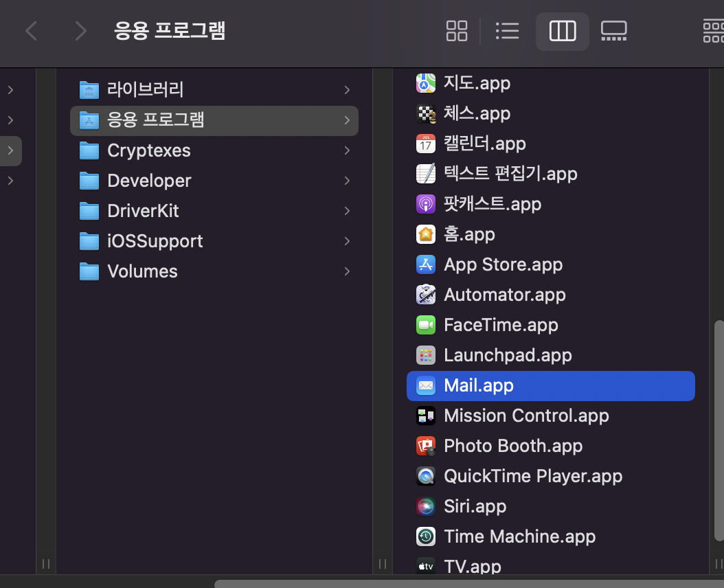
Task: Expand the DriverKit folder chevron
Action: [x=347, y=211]
